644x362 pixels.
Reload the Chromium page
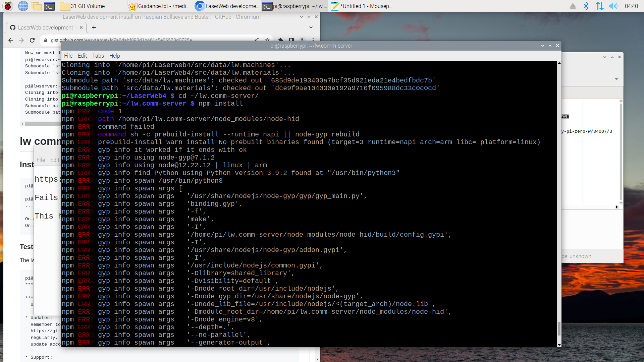(32, 40)
